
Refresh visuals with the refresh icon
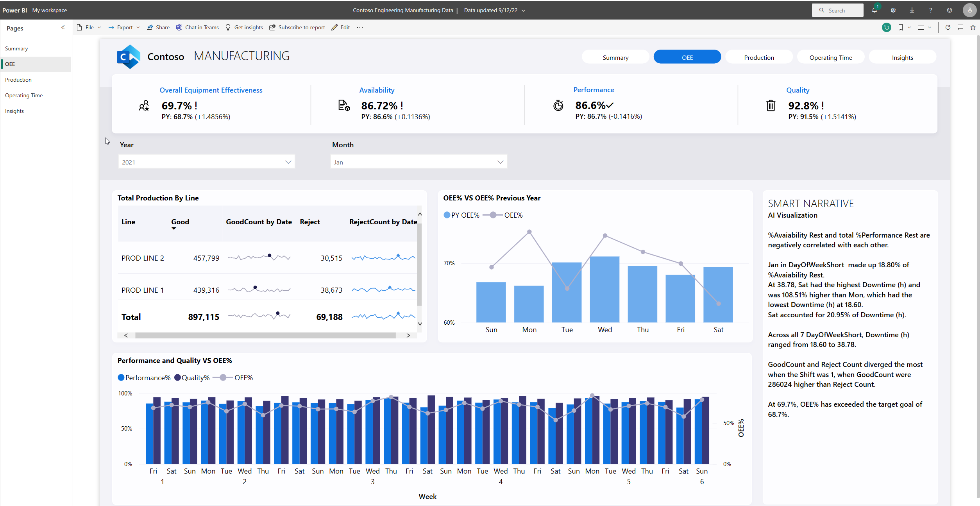948,27
